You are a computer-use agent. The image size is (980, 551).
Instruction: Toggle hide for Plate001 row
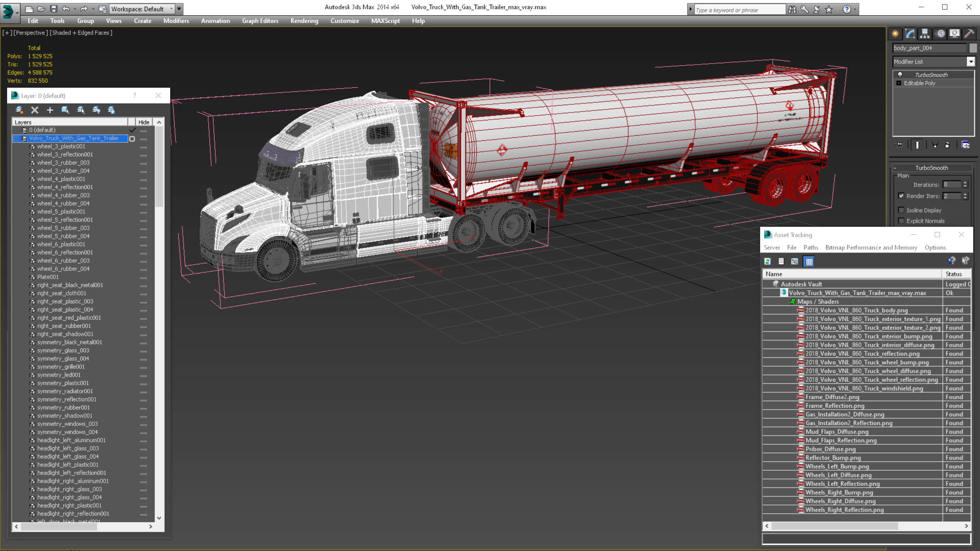143,278
